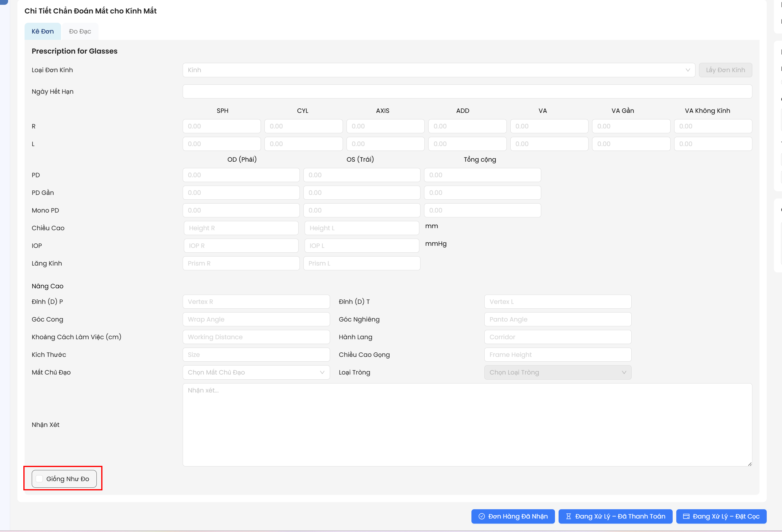Click the Nhận xét text area
The height and width of the screenshot is (532, 782).
pos(468,425)
